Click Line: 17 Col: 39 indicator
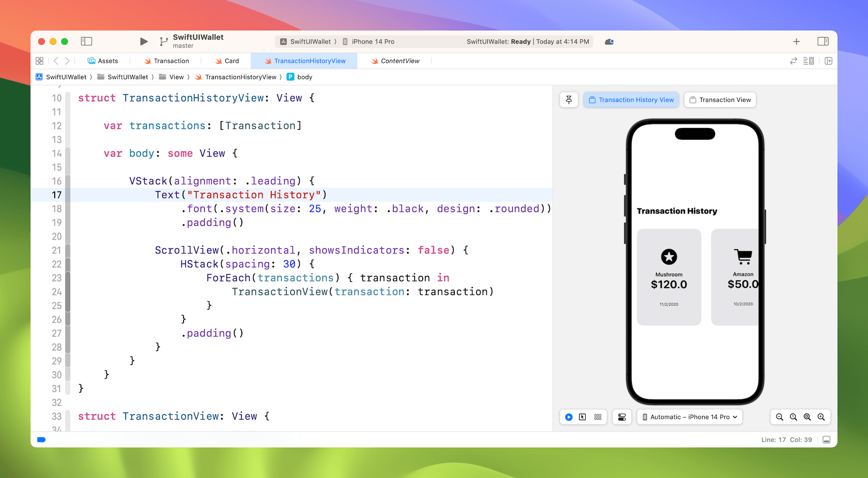868x478 pixels. click(786, 440)
